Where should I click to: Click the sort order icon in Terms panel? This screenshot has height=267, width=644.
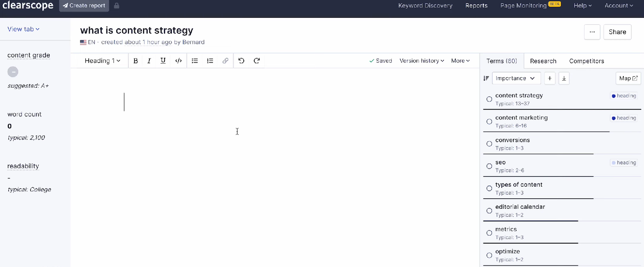(x=486, y=78)
